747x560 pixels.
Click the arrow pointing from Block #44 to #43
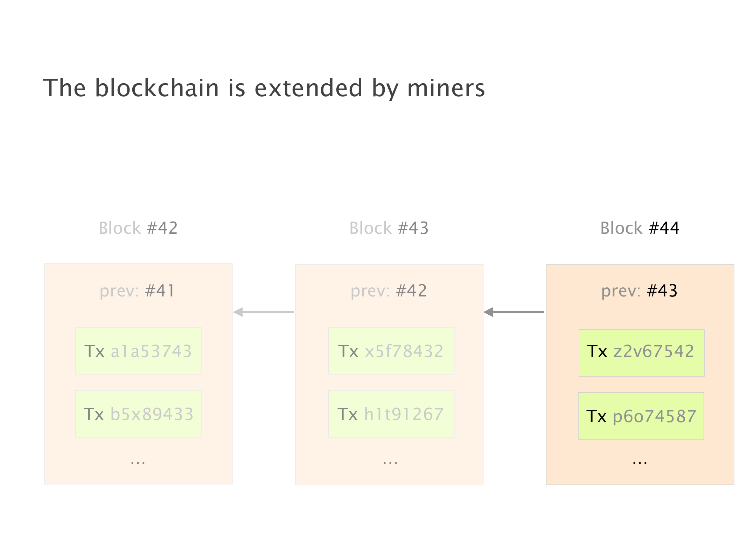[514, 312]
